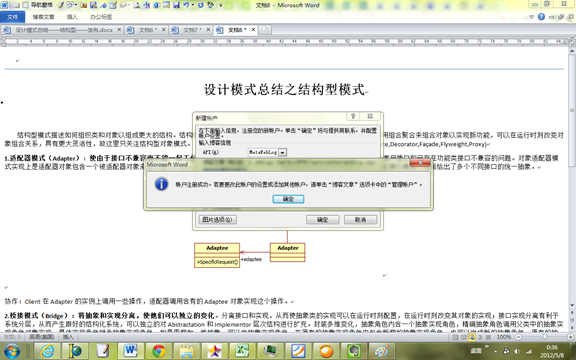Screen dimensions: 576x360
Task: Toggle the 导航窗格 checkbox
Action: coord(26,5)
